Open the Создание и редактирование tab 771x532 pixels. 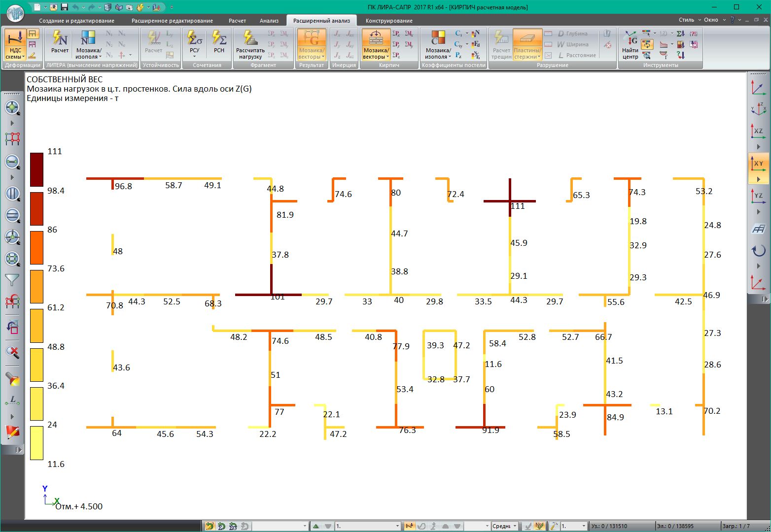point(76,21)
